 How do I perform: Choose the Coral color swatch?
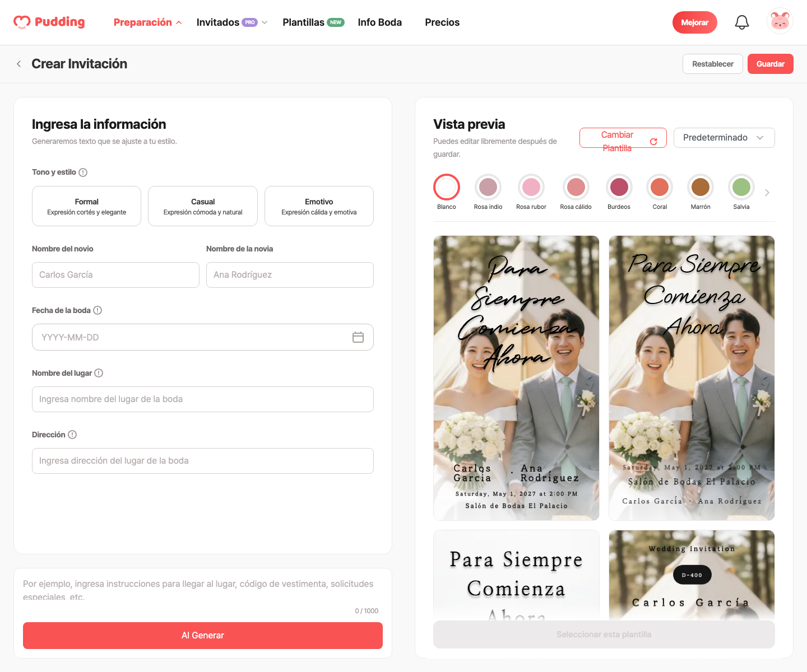coord(660,187)
